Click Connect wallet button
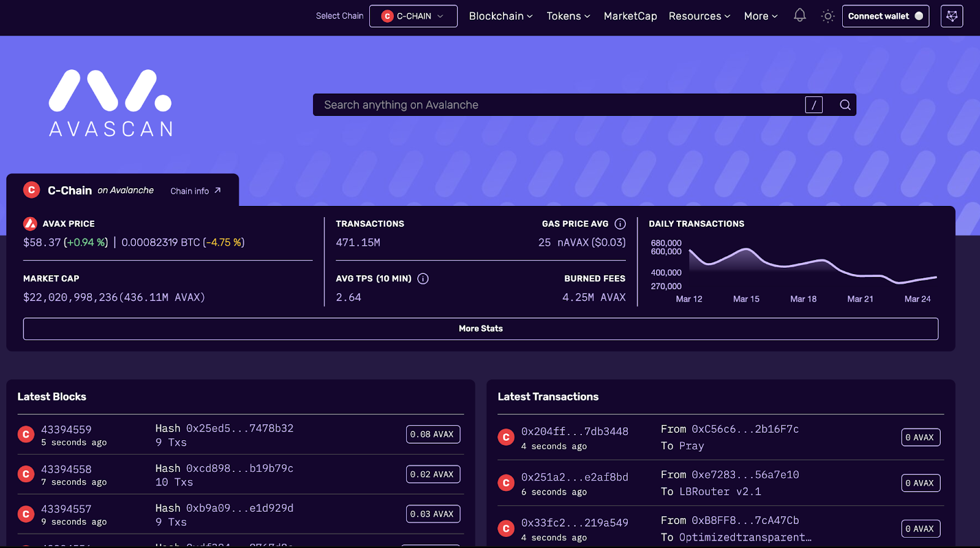Screen dimensions: 980x548 (x=886, y=17)
